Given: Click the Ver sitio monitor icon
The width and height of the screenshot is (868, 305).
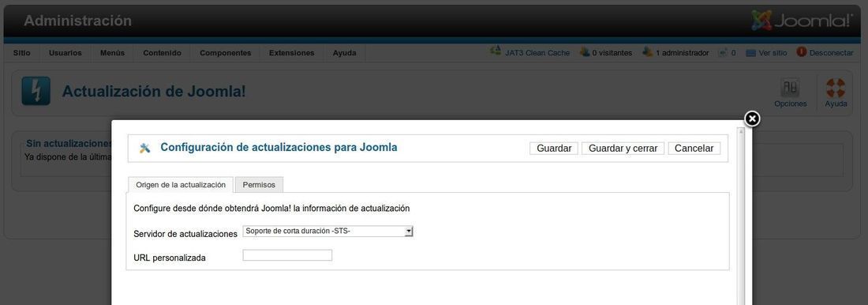Looking at the screenshot, I should tap(750, 53).
